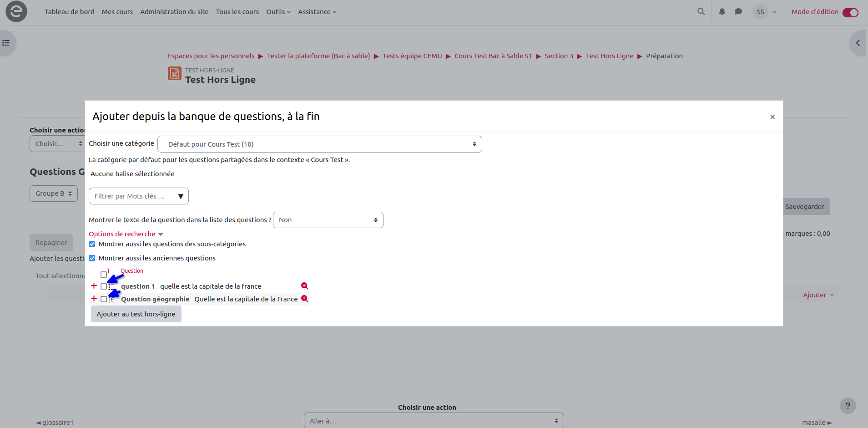
Task: Open the Section 3 breadcrumb link
Action: (559, 56)
